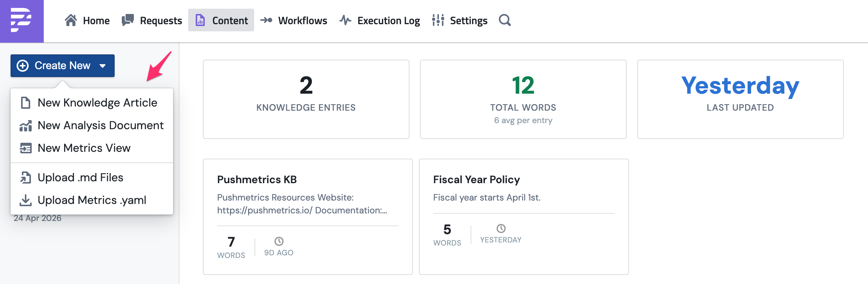The image size is (868, 284).
Task: Toggle the Create New dropdown caret
Action: tap(103, 66)
